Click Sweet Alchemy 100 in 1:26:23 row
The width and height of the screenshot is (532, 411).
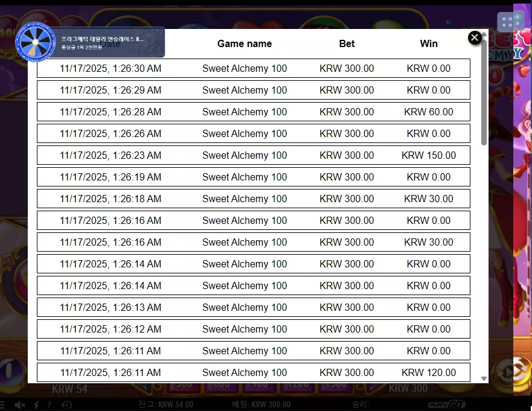click(x=245, y=155)
